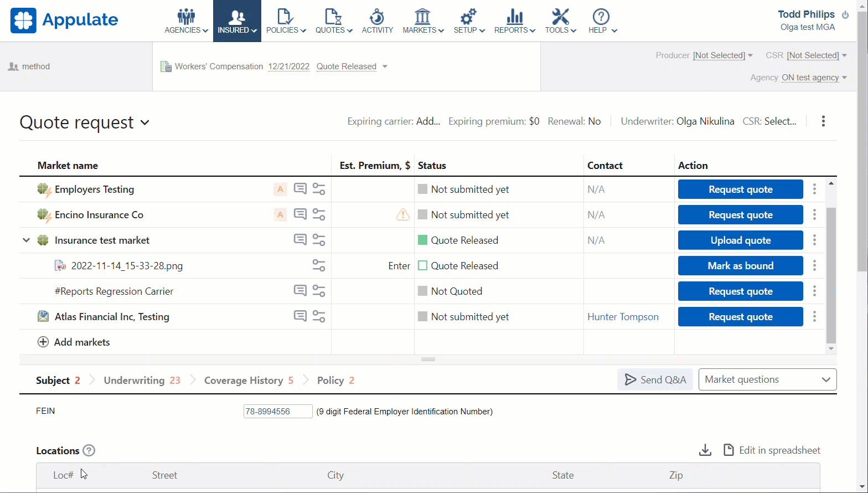Viewport: 868px width, 493px height.
Task: Open settings sliders for Atlas Financial Inc
Action: tap(319, 316)
